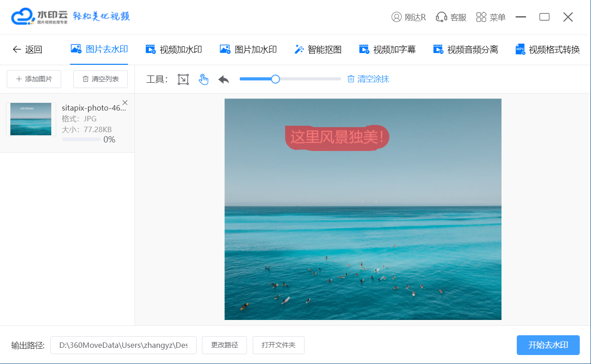The image size is (591, 364).
Task: Close the 水印云 window
Action: (568, 17)
